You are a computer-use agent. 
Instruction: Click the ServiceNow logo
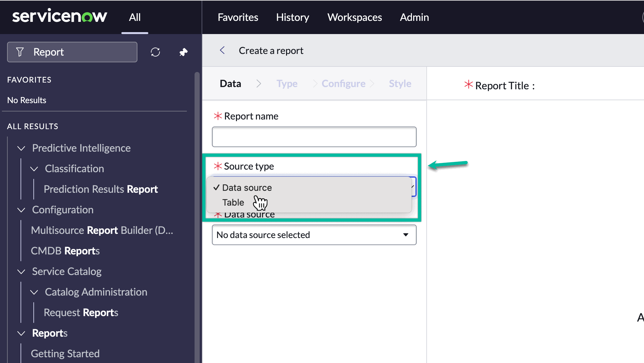click(59, 16)
